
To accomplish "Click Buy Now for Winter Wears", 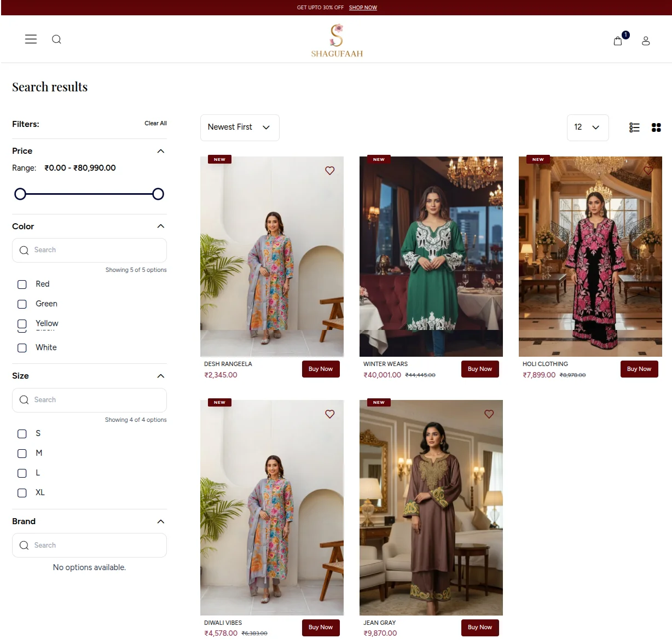I will [479, 369].
